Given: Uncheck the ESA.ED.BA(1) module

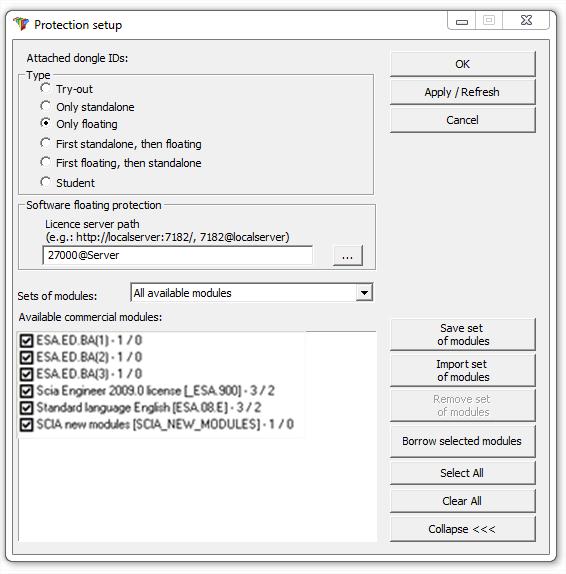Looking at the screenshot, I should (26, 340).
